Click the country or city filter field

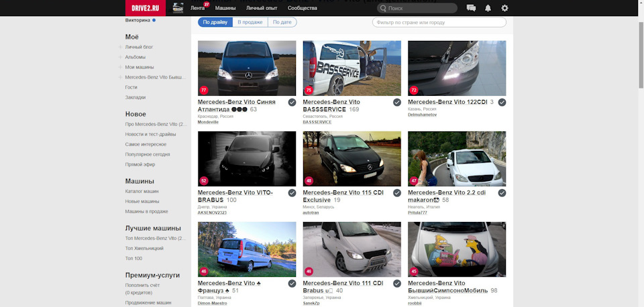[x=439, y=22]
